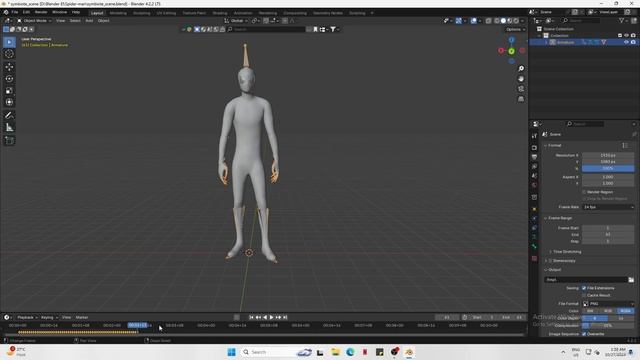This screenshot has height=360, width=640.
Task: Toggle Cache Result checkbox
Action: click(x=584, y=295)
